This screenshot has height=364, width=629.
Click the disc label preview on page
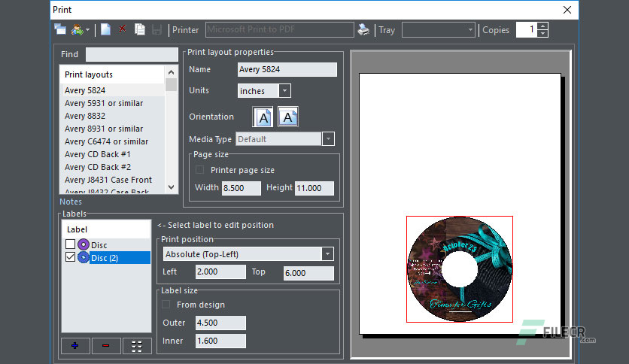pos(460,269)
